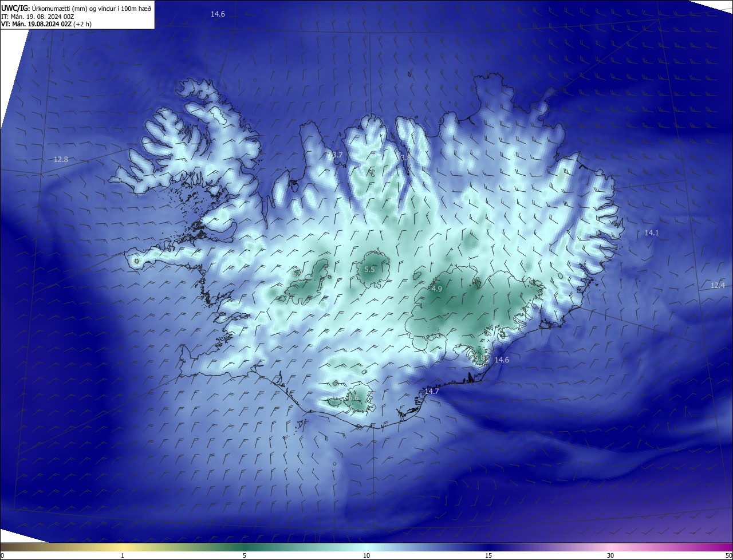Click the 12.4 value label at the eastern edge
The image size is (733, 560).
pyautogui.click(x=718, y=285)
